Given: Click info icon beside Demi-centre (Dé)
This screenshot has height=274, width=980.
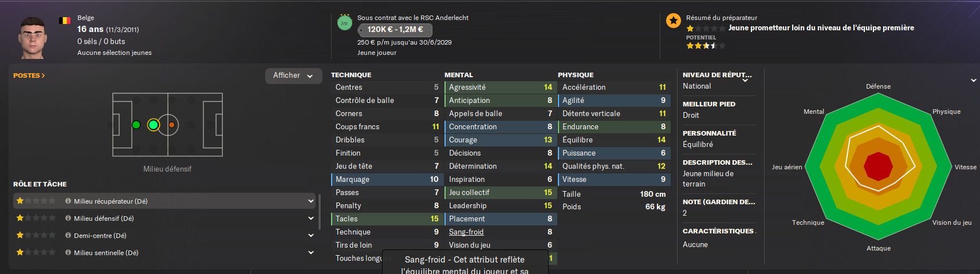Looking at the screenshot, I should [68, 236].
